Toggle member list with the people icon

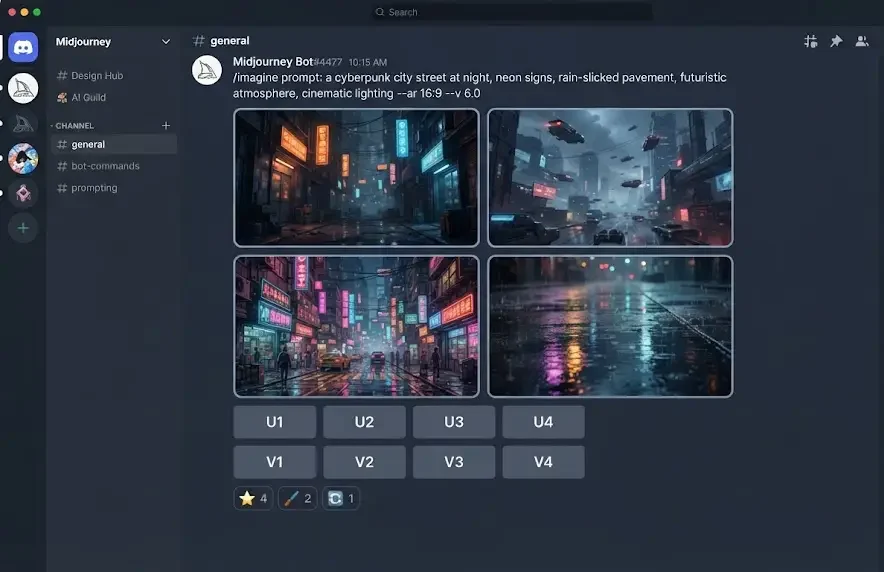(x=862, y=41)
